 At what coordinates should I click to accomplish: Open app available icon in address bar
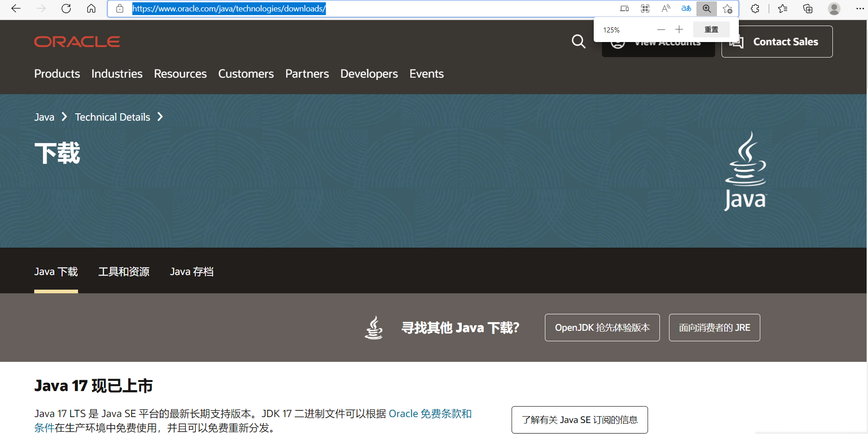[x=624, y=9]
